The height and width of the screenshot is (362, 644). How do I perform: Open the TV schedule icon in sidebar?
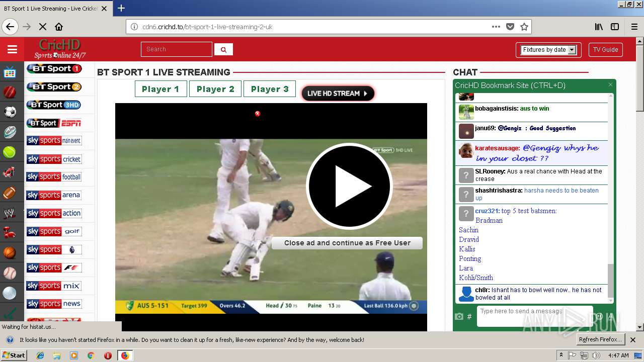tap(10, 73)
